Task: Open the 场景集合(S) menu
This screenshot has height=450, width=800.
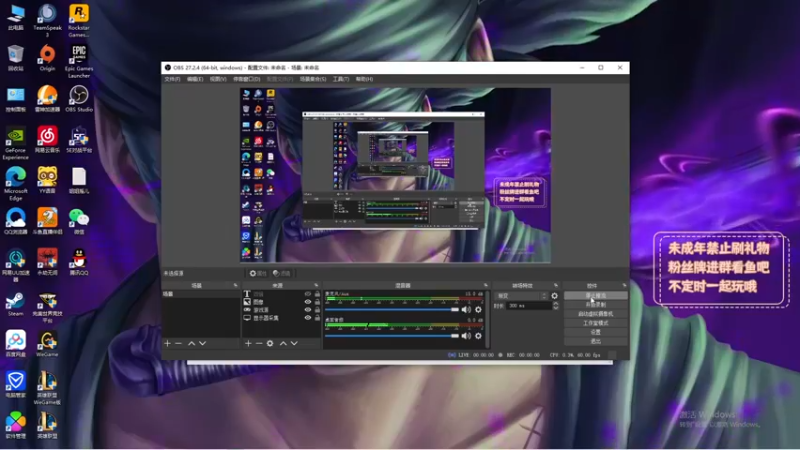Action: pyautogui.click(x=313, y=79)
